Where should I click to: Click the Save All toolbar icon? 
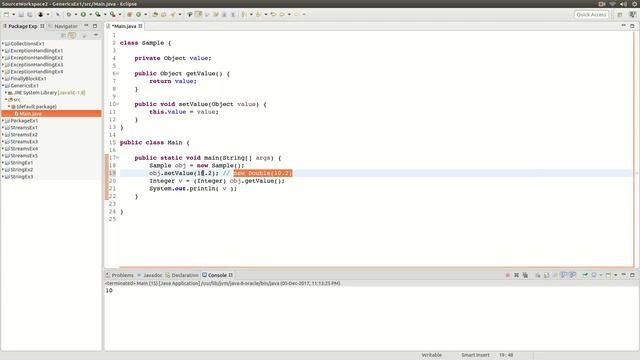pyautogui.click(x=30, y=14)
